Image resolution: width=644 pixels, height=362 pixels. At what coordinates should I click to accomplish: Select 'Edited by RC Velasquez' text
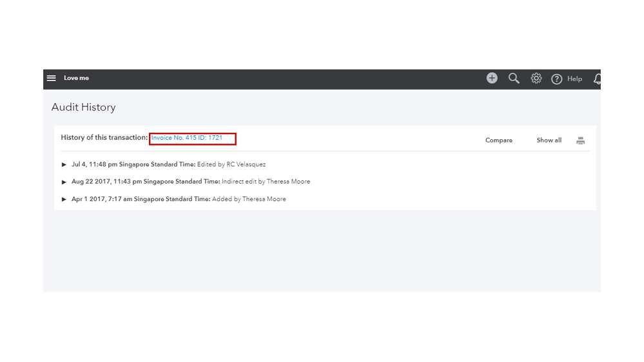(x=231, y=164)
